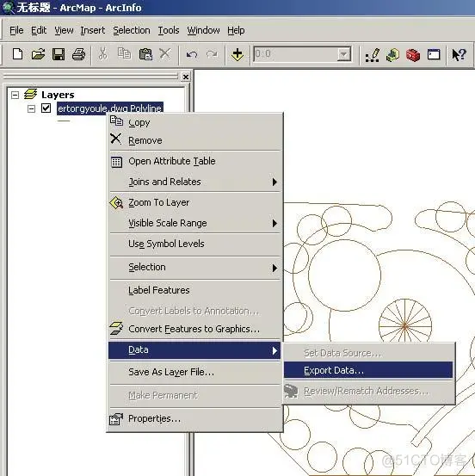
Task: Click inside the map scale input box
Action: [x=295, y=54]
